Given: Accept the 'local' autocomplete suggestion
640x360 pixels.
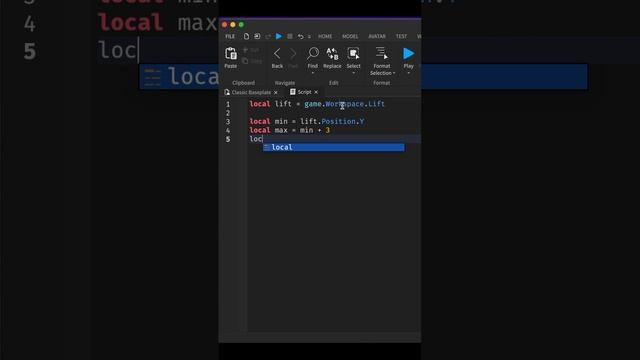Looking at the screenshot, I should (x=333, y=147).
